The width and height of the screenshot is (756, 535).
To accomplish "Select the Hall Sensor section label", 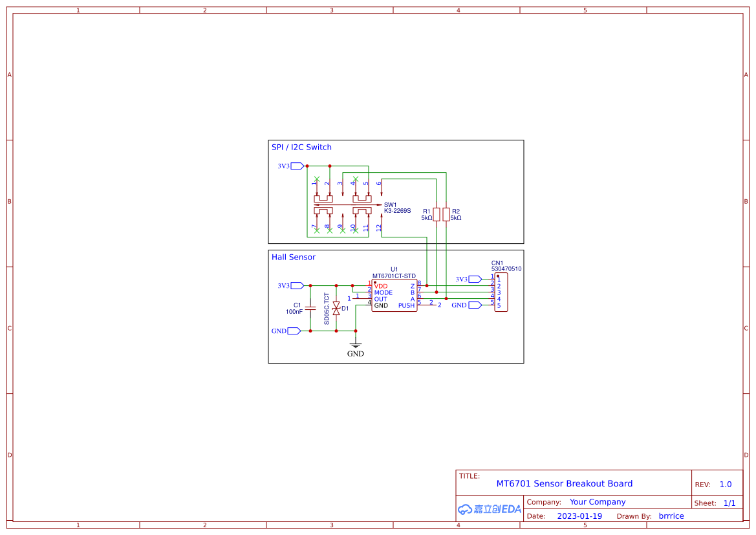I will click(294, 257).
